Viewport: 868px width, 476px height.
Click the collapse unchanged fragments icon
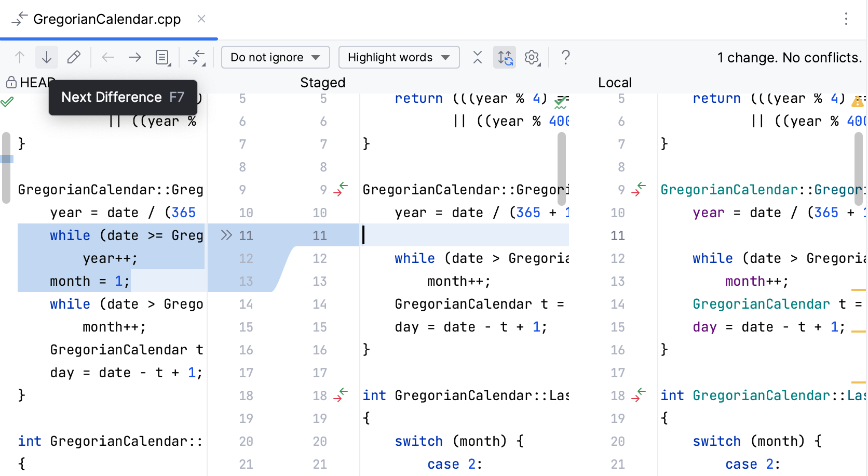pyautogui.click(x=196, y=57)
